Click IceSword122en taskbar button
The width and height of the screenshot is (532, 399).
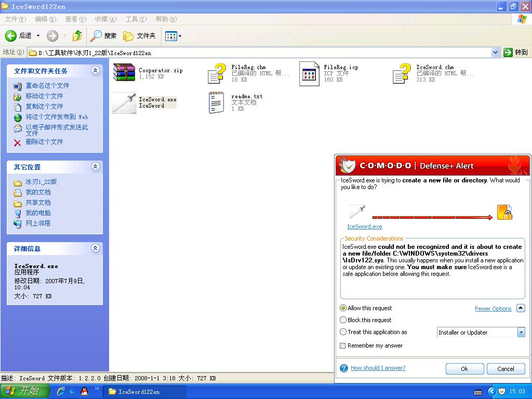(144, 392)
